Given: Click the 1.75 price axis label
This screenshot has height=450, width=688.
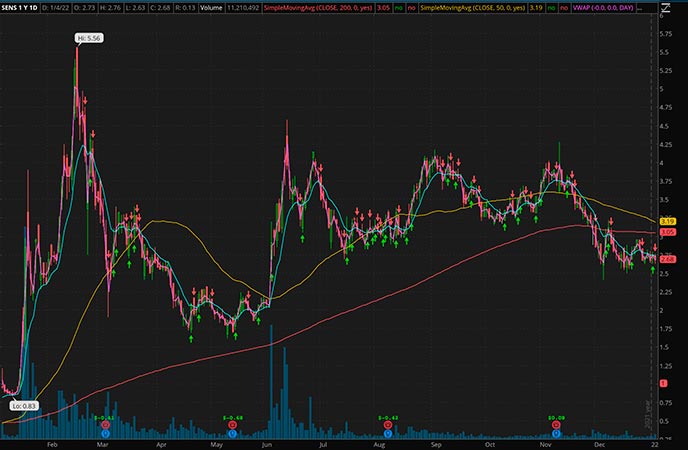Looking at the screenshot, I should click(x=665, y=329).
